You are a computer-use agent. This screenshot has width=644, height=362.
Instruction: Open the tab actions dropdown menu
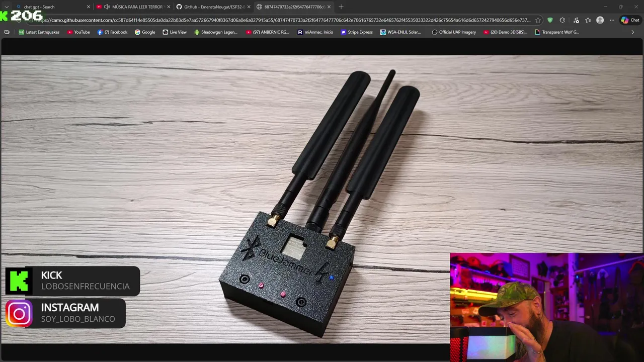pyautogui.click(x=6, y=7)
